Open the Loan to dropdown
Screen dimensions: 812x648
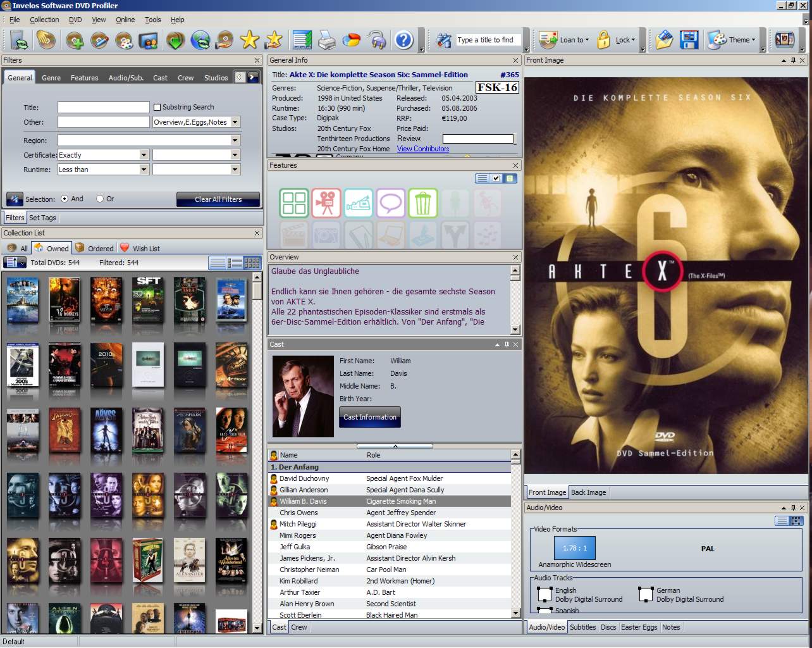(573, 40)
